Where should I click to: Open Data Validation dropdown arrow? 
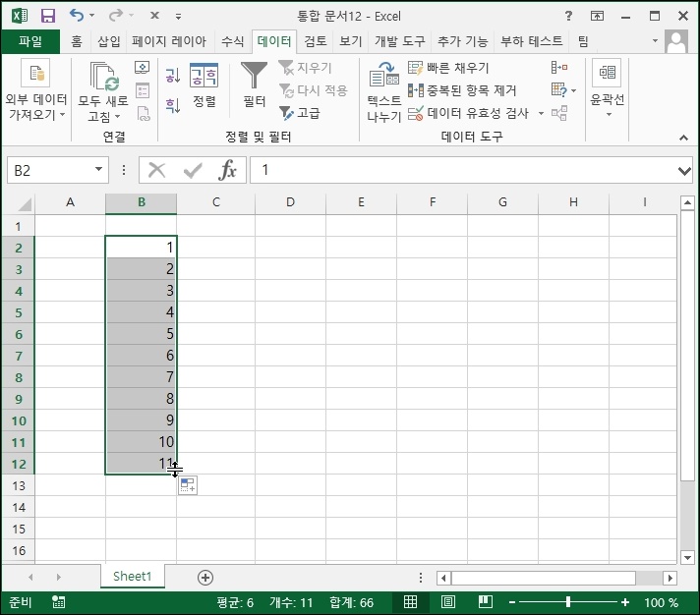tap(541, 113)
